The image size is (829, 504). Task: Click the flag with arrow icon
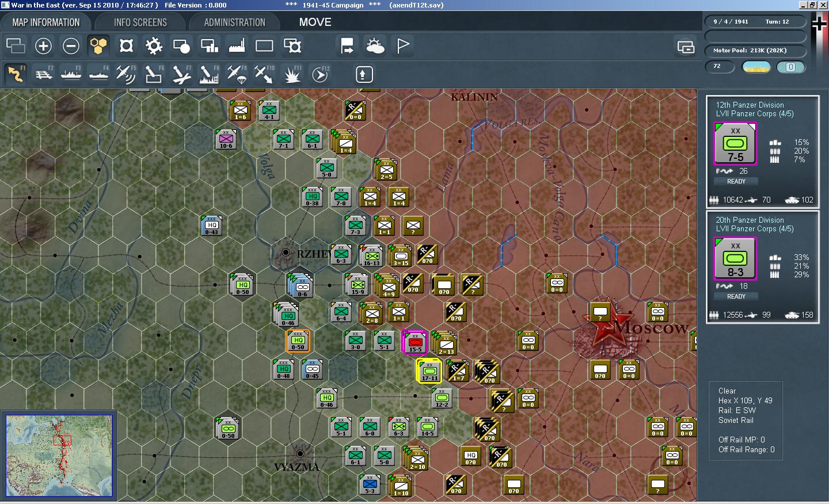[347, 46]
